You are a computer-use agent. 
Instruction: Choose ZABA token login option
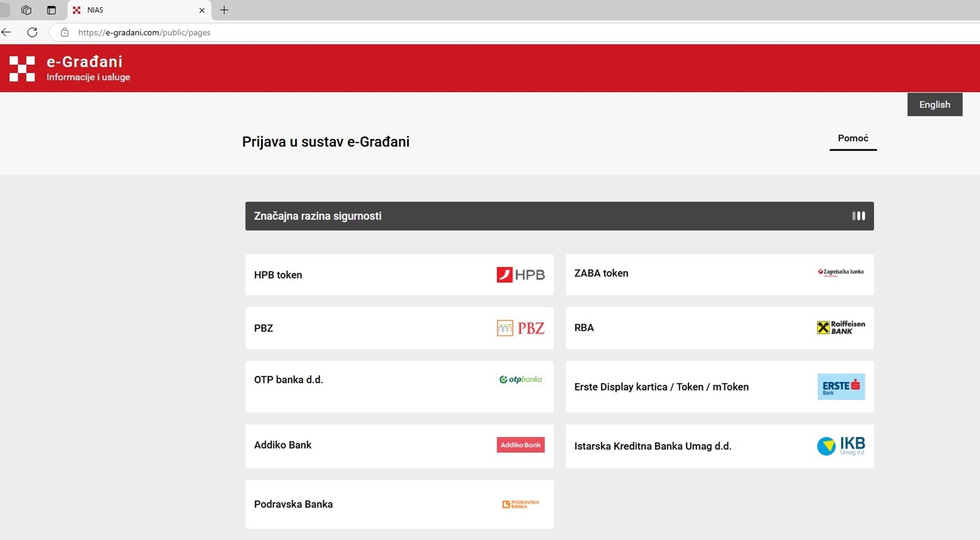720,275
